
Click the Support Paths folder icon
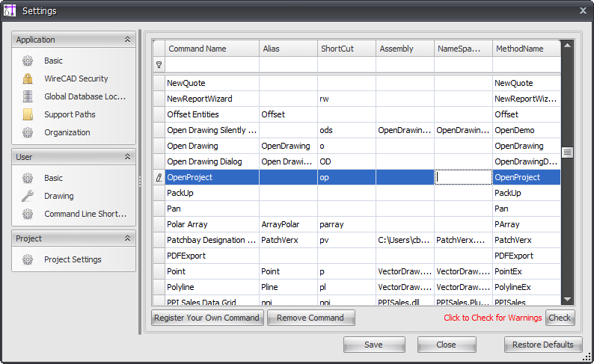pyautogui.click(x=28, y=114)
